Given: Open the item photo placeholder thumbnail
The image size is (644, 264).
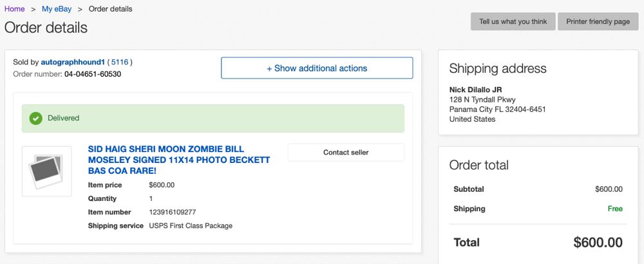Looking at the screenshot, I should [x=46, y=171].
